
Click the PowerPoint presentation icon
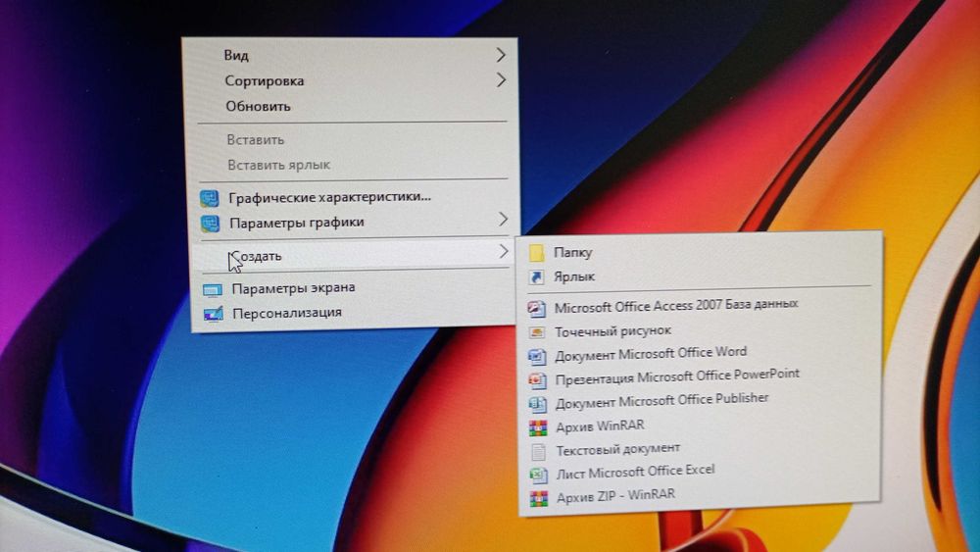coord(537,380)
